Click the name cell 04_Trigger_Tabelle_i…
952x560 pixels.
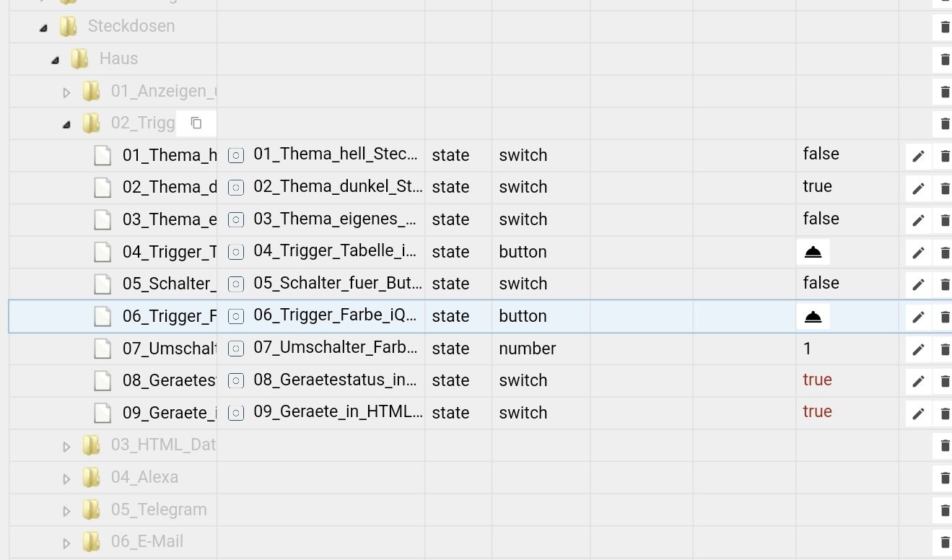tap(335, 251)
